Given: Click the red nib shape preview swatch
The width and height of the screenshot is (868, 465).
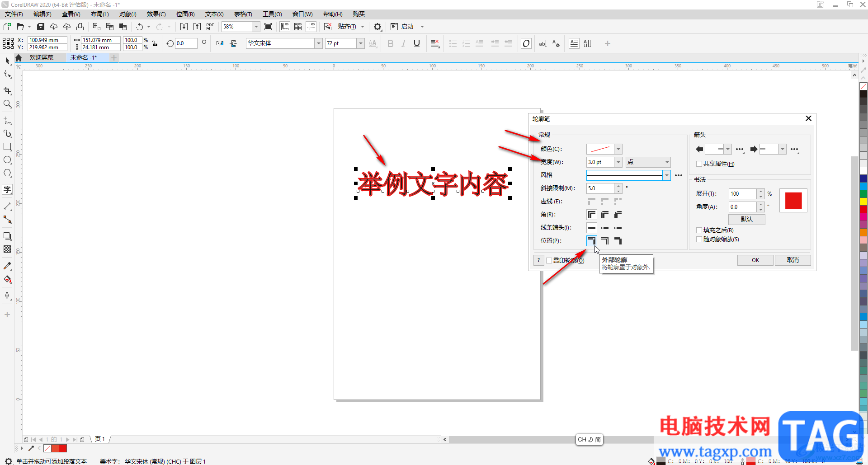Looking at the screenshot, I should (793, 201).
